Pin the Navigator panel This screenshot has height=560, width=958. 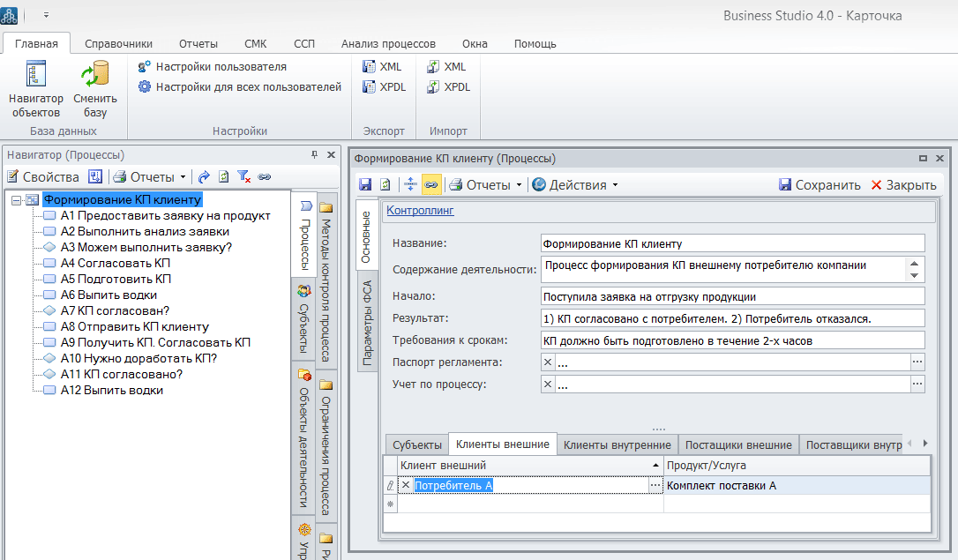point(314,154)
